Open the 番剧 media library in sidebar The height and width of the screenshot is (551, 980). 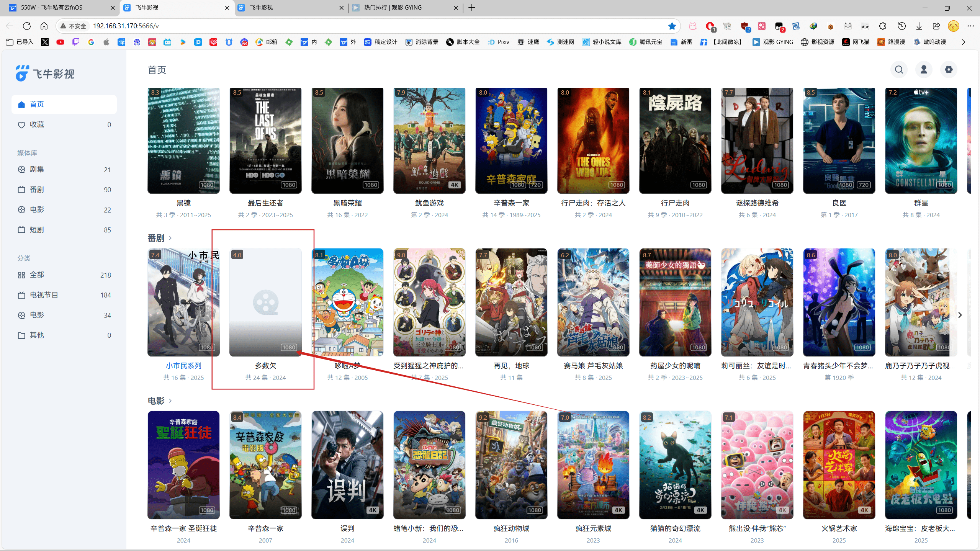(x=64, y=190)
